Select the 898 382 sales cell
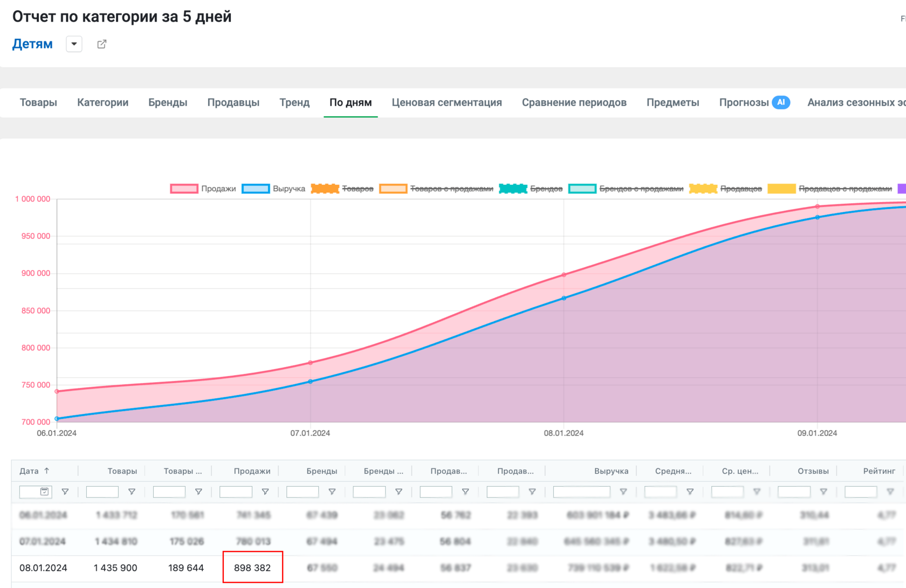 tap(252, 568)
